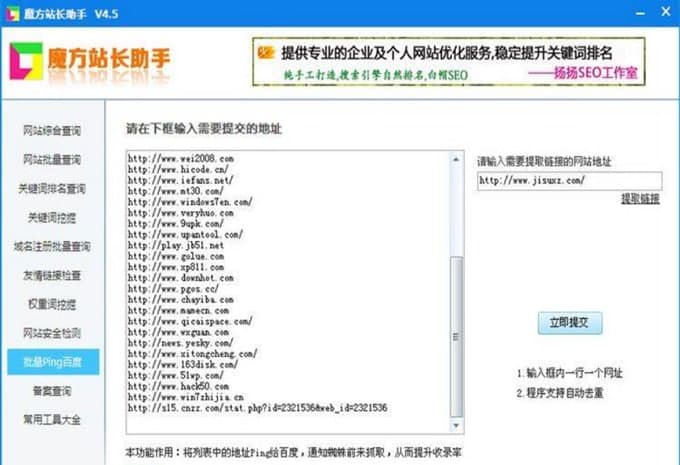This screenshot has width=680, height=465.
Task: Open 域名注册批量查询 in sidebar
Action: coord(52,246)
